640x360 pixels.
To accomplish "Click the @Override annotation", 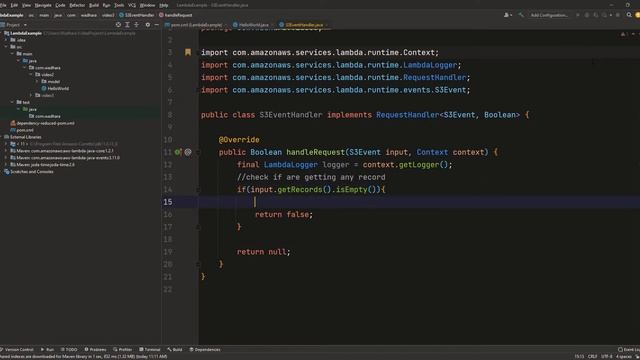I will tap(239, 140).
